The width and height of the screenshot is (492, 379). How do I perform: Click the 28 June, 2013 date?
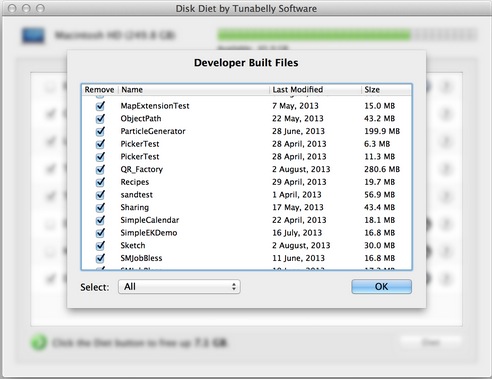[x=298, y=131]
